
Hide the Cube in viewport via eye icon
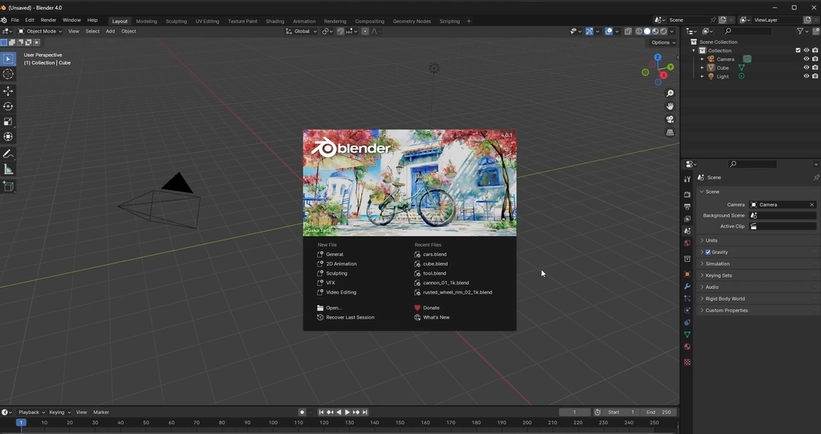806,68
